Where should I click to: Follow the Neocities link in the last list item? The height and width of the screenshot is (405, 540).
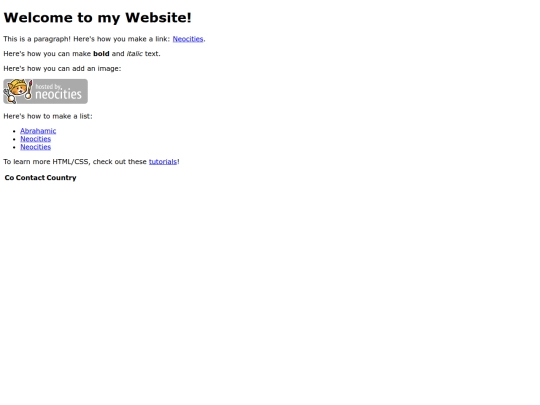[35, 147]
